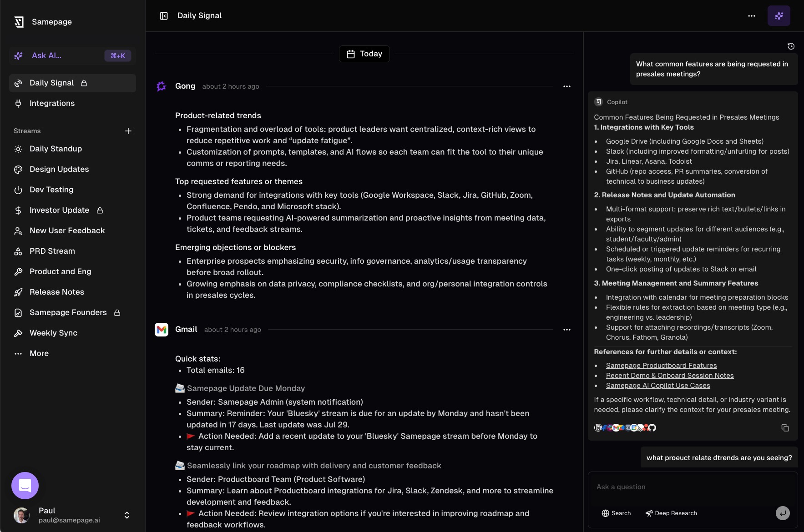Open the AI copilot sparkle button
Image resolution: width=804 pixels, height=532 pixels.
tap(779, 16)
